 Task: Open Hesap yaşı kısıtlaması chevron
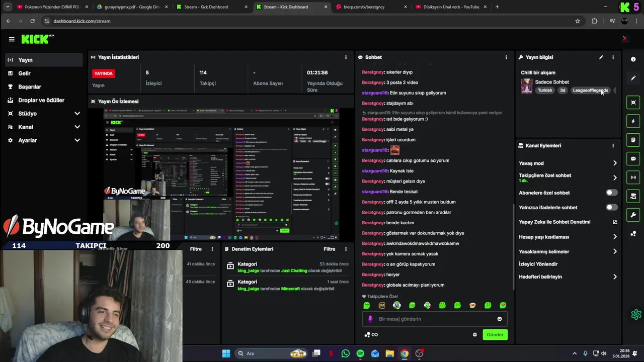coord(615,237)
